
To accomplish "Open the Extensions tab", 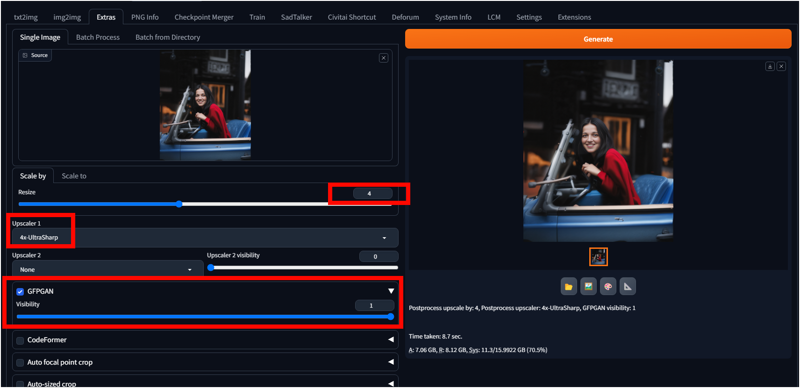I will pos(574,17).
